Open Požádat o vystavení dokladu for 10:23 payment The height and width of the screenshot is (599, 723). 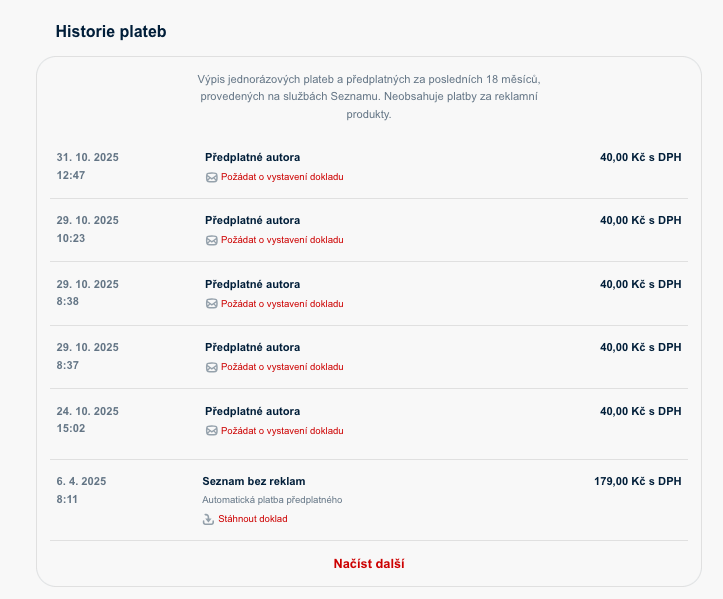(x=282, y=240)
